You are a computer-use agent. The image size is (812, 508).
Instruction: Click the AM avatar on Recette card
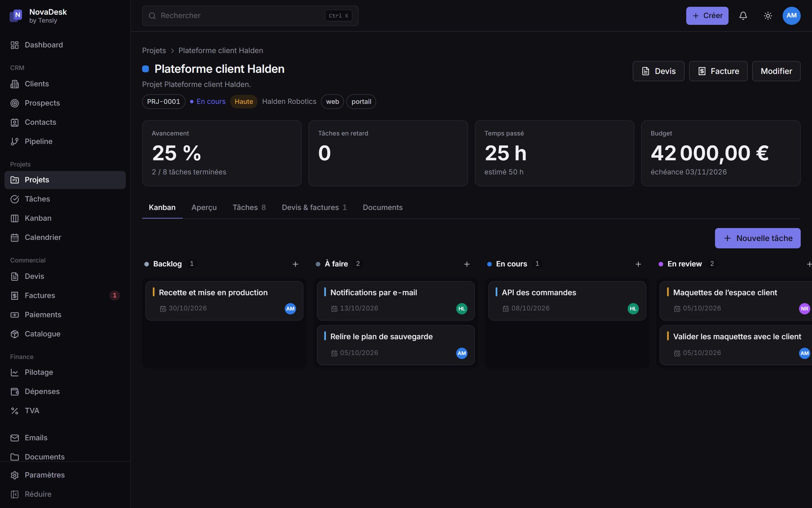290,309
